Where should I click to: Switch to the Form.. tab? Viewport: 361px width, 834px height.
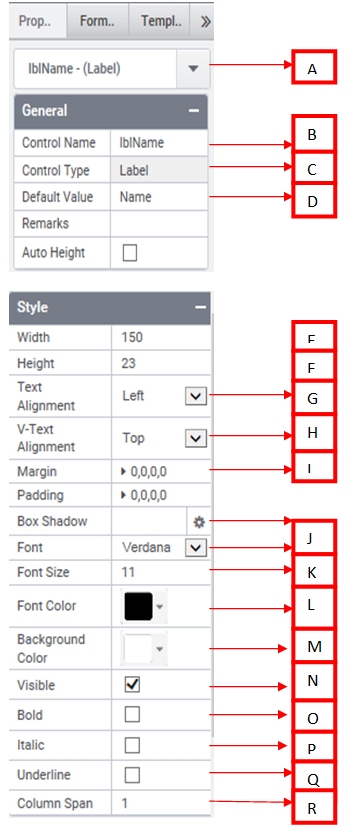(x=98, y=21)
